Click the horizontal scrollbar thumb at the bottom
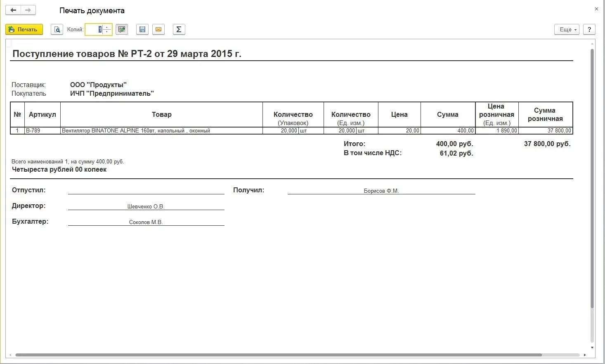This screenshot has height=364, width=605. [279, 355]
